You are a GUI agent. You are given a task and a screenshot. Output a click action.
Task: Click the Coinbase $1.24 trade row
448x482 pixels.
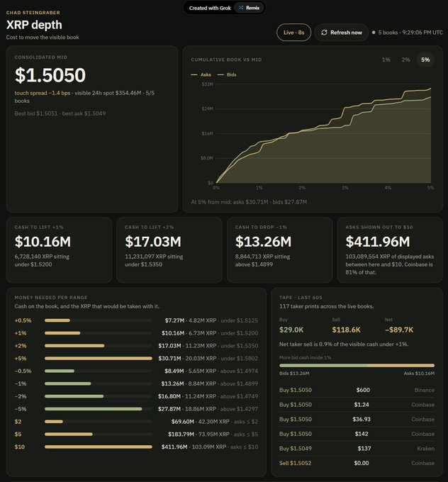click(x=357, y=405)
